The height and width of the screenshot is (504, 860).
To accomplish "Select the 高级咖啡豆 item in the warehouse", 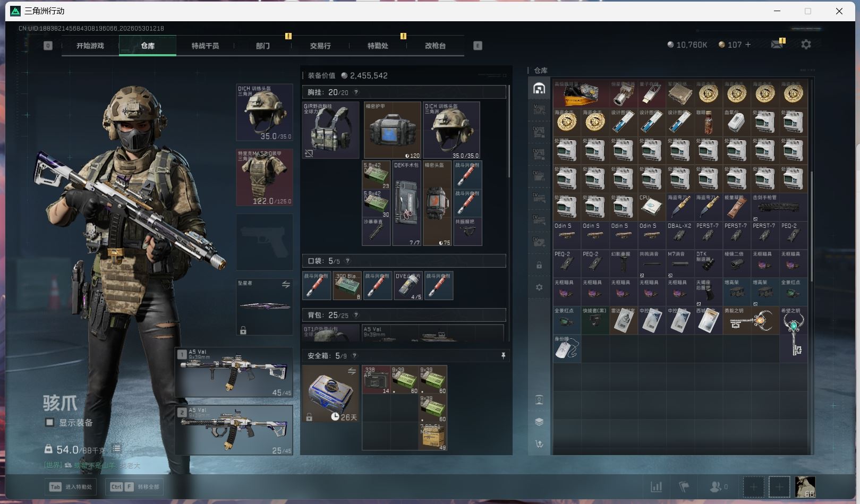I will [581, 93].
